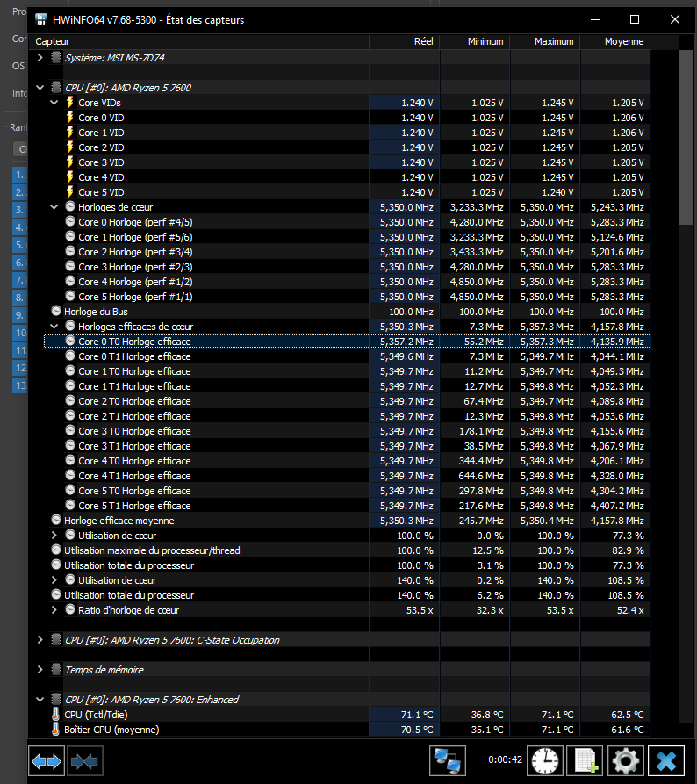Viewport: 697px width, 784px height.
Task: Start logging with the document plus icon
Action: point(585,761)
